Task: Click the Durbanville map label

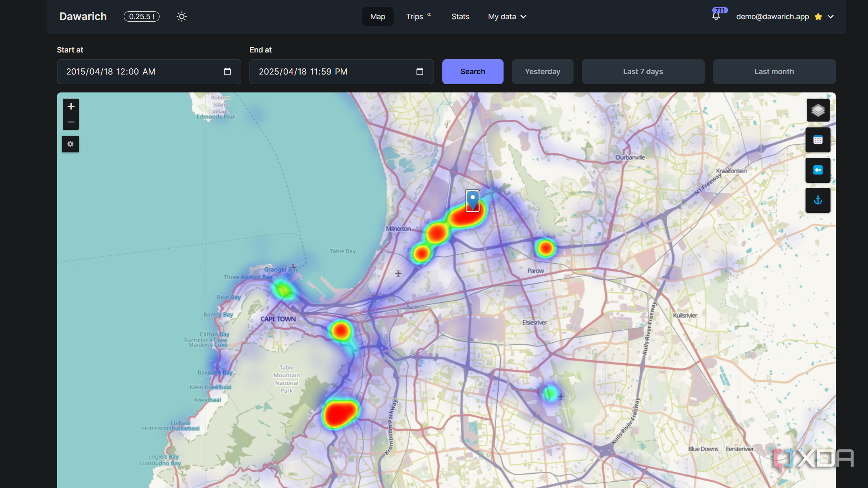Action: 631,157
